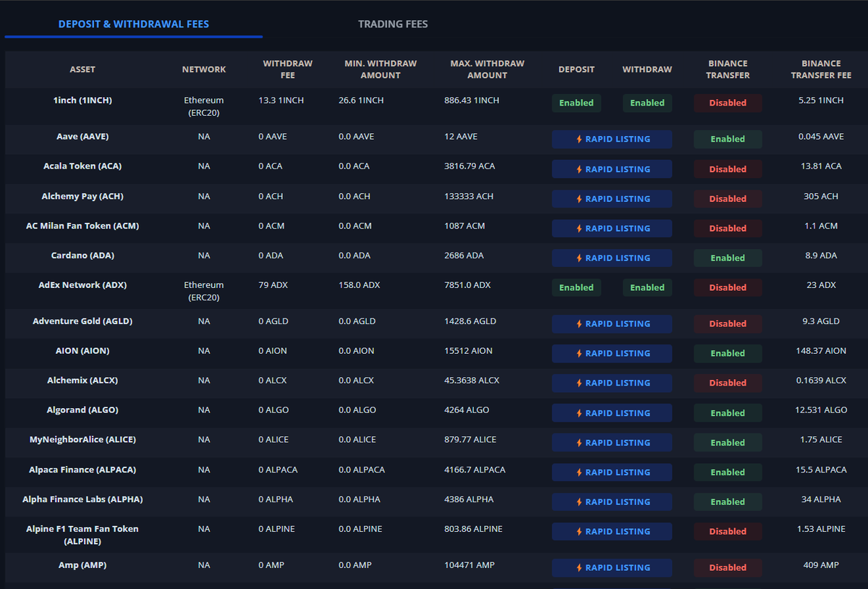Open Rapid Listing for Adventure Gold (AGLD)

click(612, 323)
